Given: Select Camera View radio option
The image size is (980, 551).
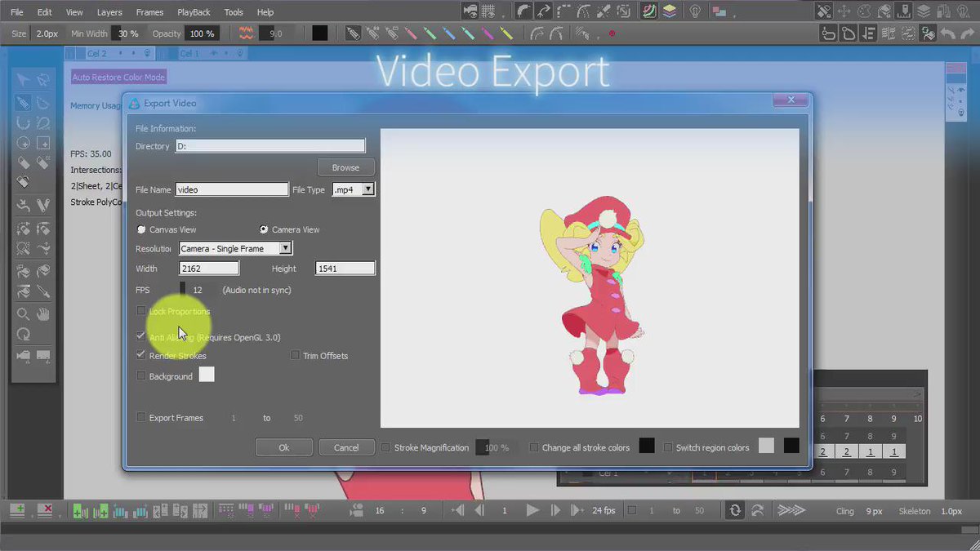Looking at the screenshot, I should pyautogui.click(x=264, y=229).
